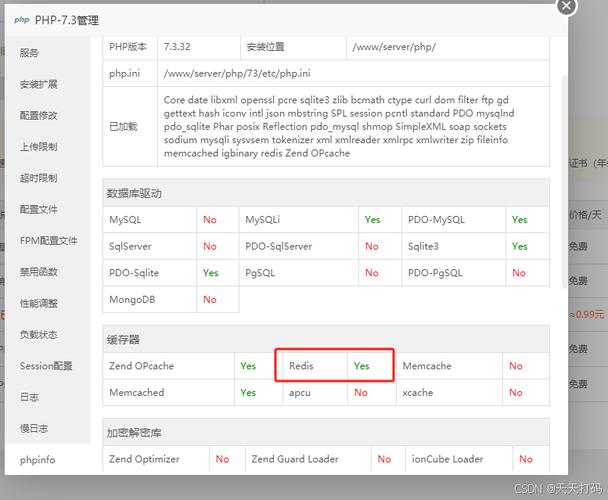Click the Redis cell
The image size is (608, 500).
[315, 366]
